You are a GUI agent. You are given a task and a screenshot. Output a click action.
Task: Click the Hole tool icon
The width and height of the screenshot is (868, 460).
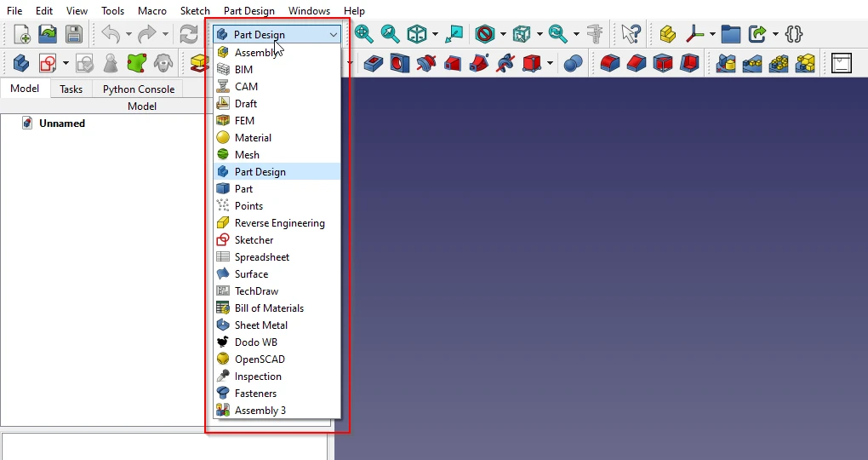[x=399, y=63]
